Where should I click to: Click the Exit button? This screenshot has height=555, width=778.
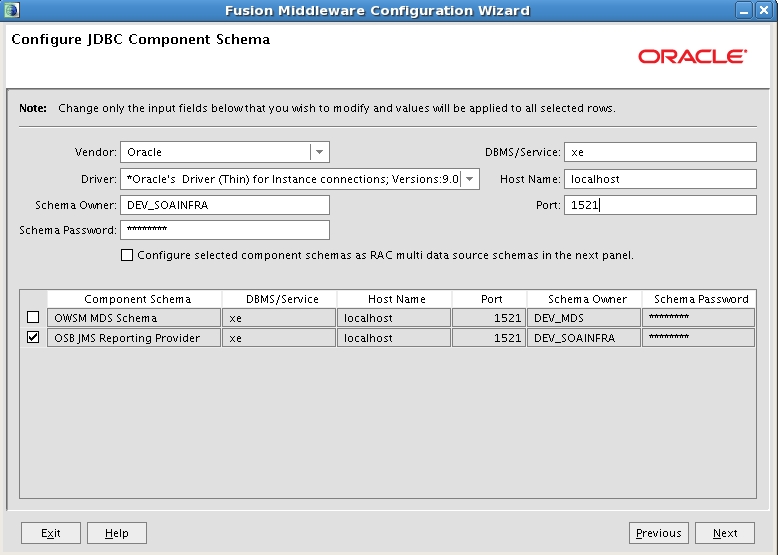pos(51,533)
